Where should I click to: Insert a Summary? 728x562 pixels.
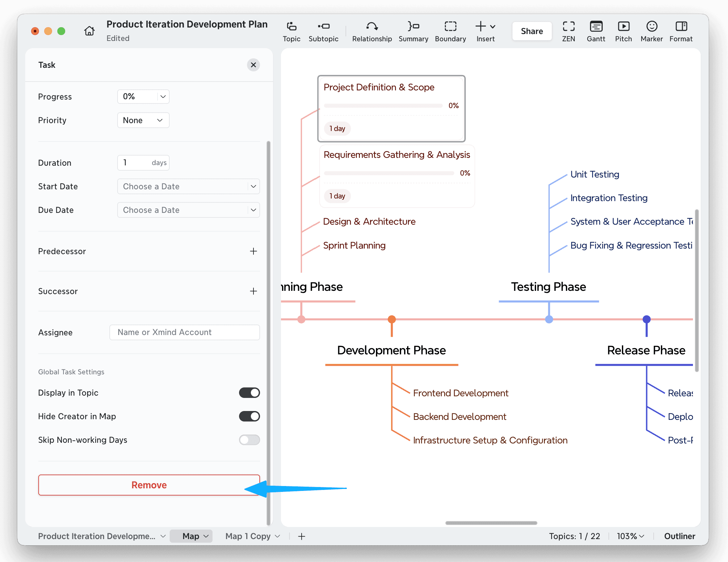(413, 31)
